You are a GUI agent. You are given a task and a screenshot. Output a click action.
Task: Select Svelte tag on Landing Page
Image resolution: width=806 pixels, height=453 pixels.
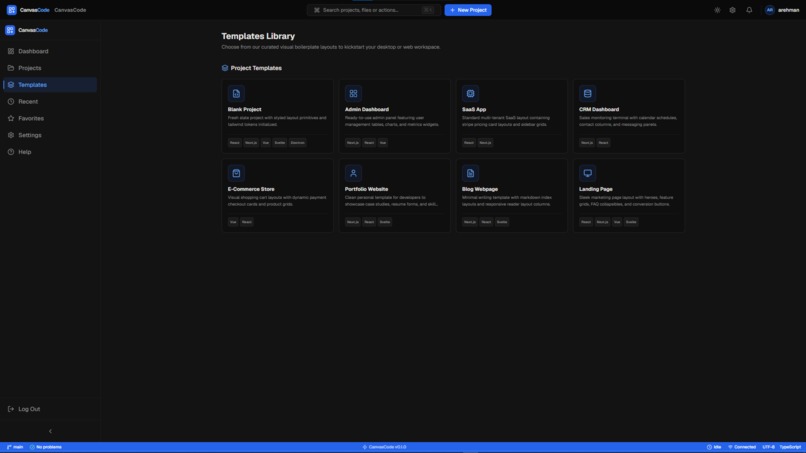click(x=631, y=222)
